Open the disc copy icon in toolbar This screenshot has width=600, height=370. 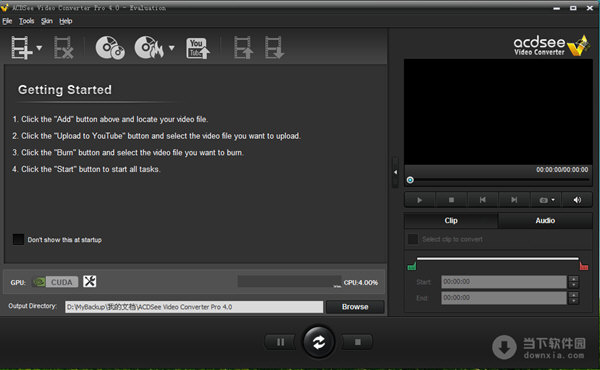pos(110,48)
